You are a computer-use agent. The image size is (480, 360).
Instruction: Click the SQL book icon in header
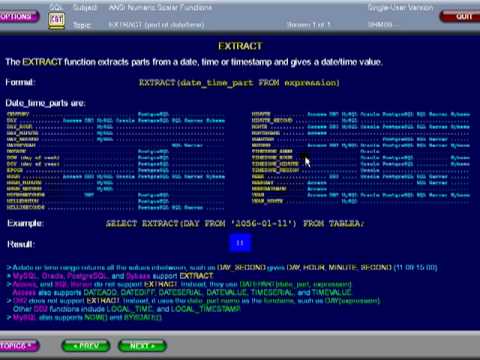(x=56, y=20)
